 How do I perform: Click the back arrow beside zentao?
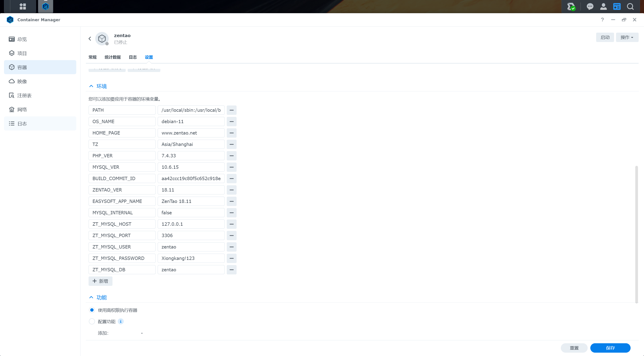[x=90, y=38]
